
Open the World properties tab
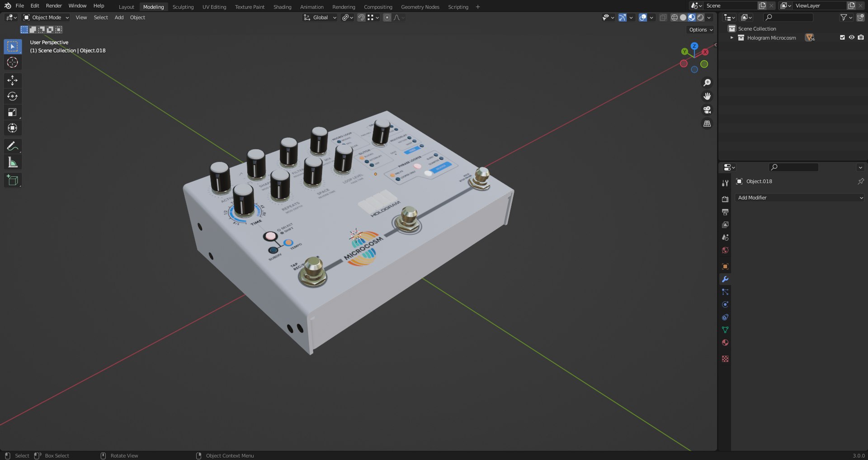click(725, 250)
